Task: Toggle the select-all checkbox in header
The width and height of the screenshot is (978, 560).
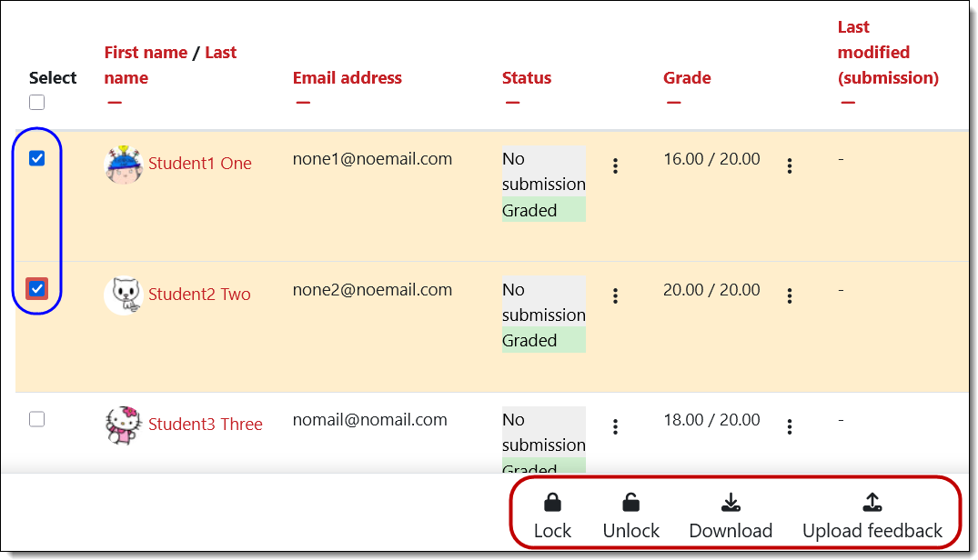Action: 37,103
